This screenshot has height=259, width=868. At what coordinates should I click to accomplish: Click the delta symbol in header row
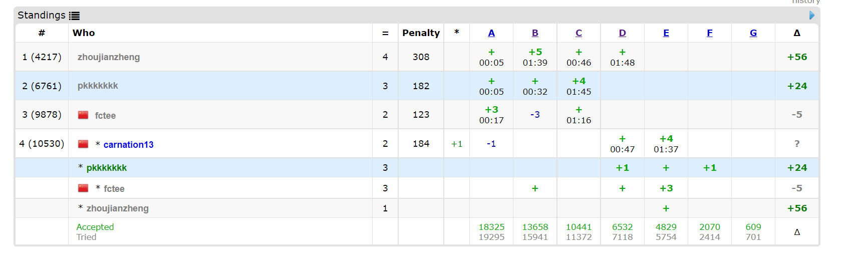pyautogui.click(x=797, y=33)
